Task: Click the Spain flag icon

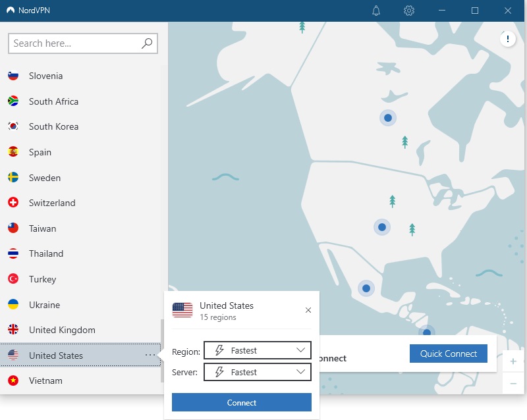Action: 13,152
